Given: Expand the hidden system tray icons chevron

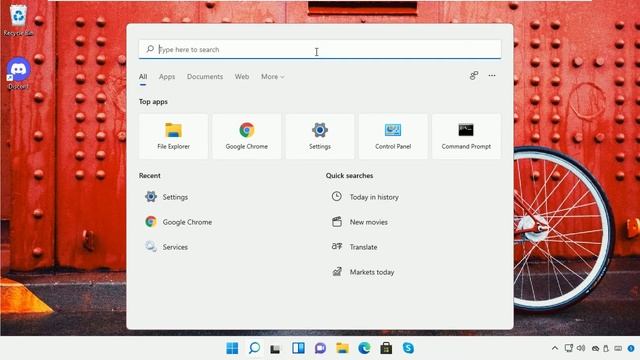Looking at the screenshot, I should click(x=555, y=348).
